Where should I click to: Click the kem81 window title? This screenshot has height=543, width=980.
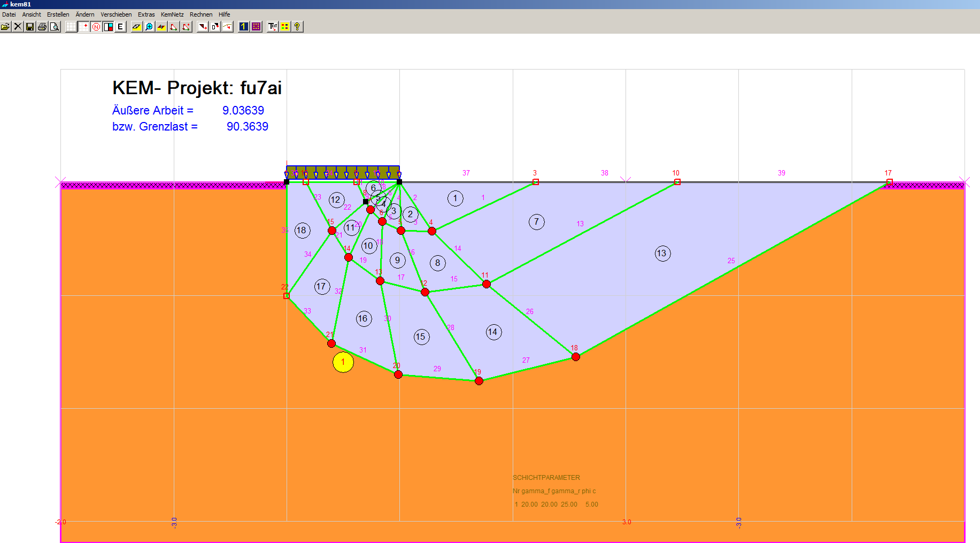(x=20, y=4)
